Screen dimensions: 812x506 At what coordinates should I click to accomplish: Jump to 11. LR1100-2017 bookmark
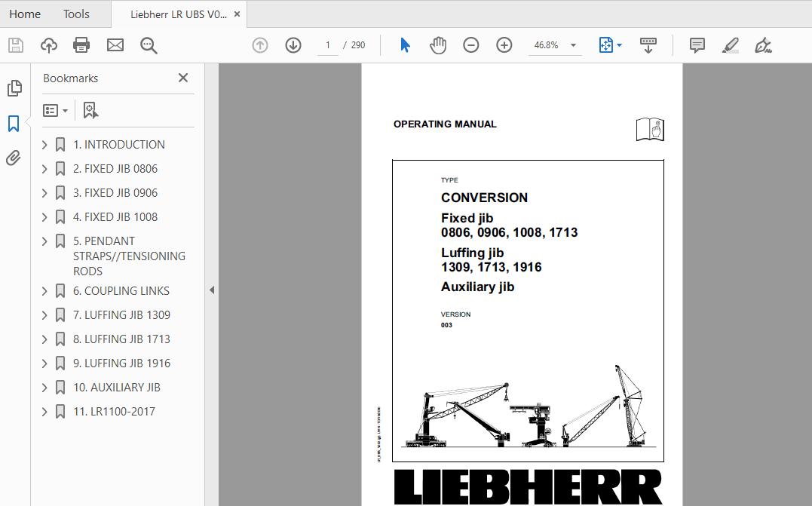pyautogui.click(x=114, y=412)
